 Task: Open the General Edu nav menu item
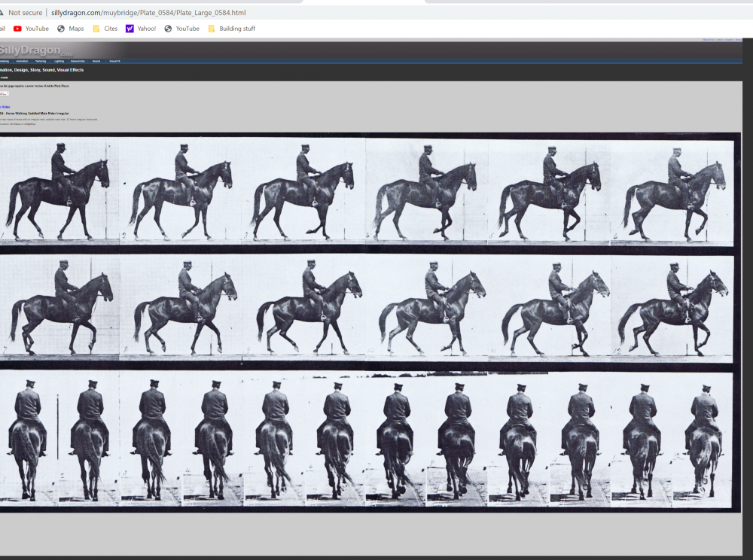tap(78, 62)
